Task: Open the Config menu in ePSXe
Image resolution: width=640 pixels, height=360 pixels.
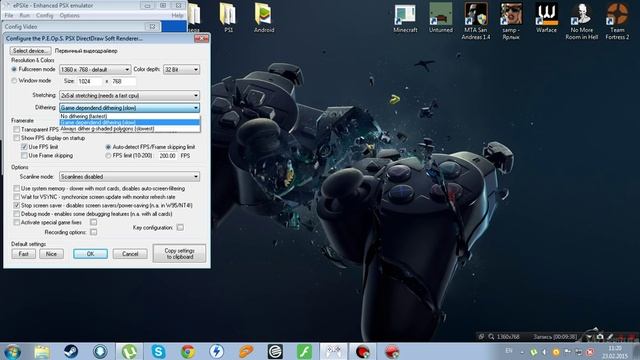Action: 44,16
